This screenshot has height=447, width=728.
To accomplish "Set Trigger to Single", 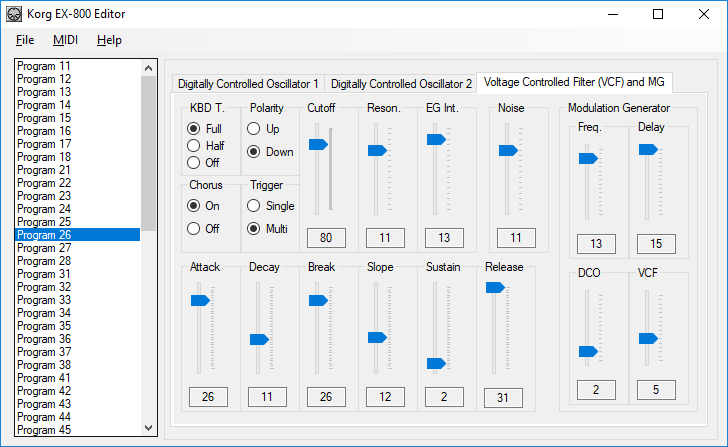I will click(270, 206).
